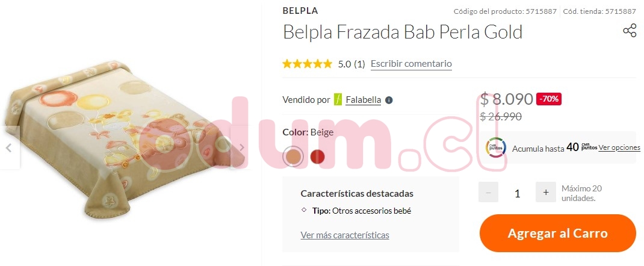Click the five-star rating
This screenshot has width=644, height=266.
pyautogui.click(x=307, y=64)
